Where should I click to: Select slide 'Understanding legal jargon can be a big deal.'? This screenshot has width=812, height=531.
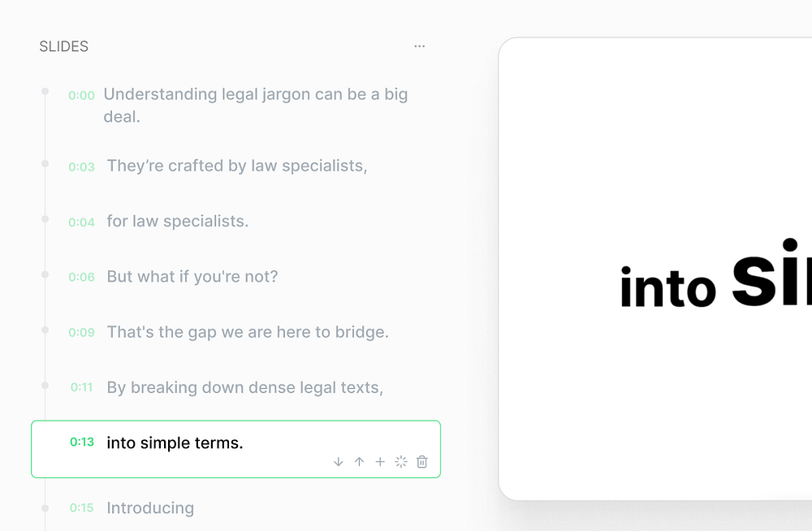click(x=255, y=105)
